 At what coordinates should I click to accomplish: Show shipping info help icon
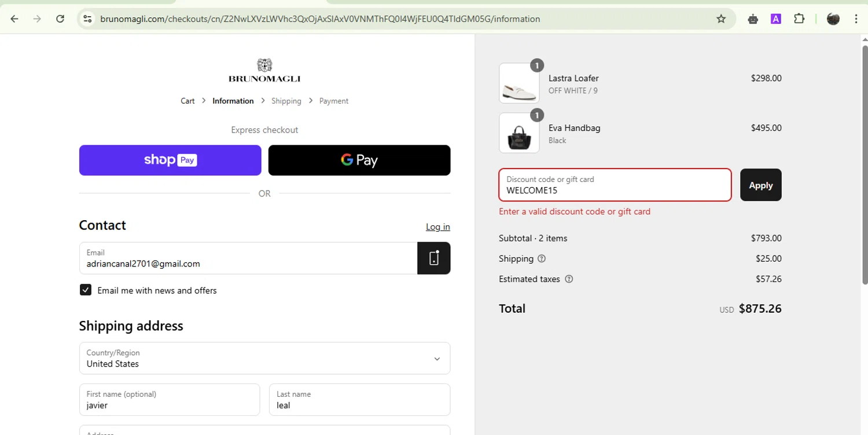542,259
